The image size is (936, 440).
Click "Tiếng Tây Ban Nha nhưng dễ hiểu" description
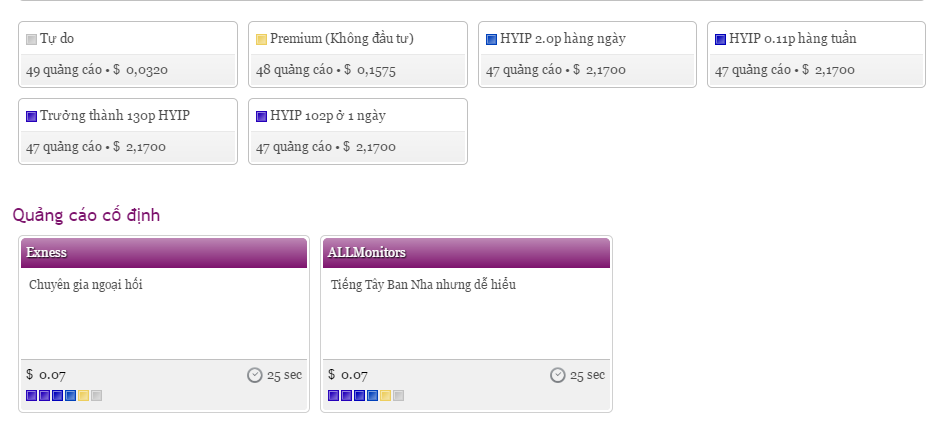coord(423,285)
